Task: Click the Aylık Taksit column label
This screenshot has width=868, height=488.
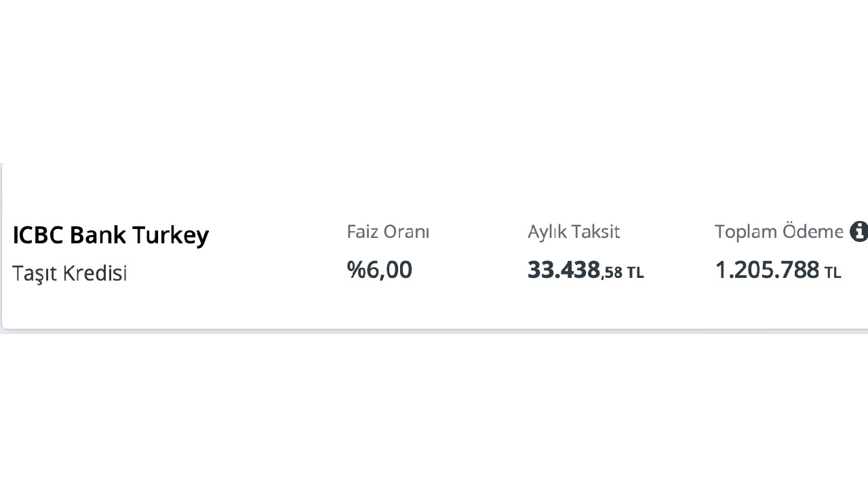Action: 574,232
